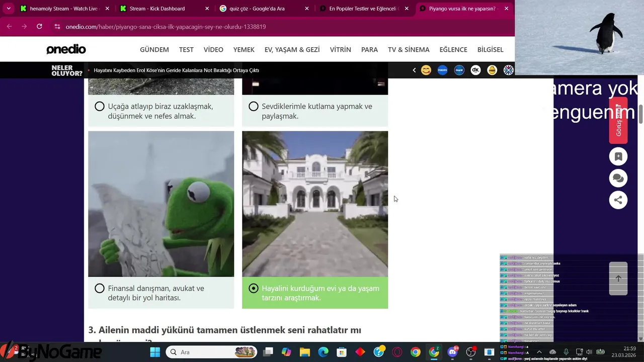Open EV, YAŞAM & GEZİ menu item
The width and height of the screenshot is (644, 362).
[x=292, y=49]
